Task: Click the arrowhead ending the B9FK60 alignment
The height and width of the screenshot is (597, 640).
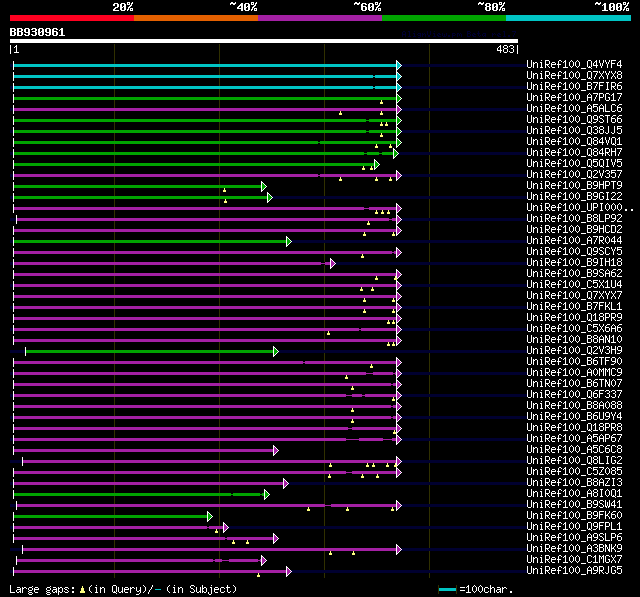Action: pos(210,517)
